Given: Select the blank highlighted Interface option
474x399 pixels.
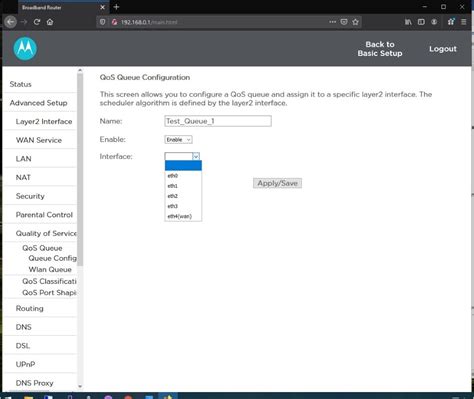Looking at the screenshot, I should 183,166.
